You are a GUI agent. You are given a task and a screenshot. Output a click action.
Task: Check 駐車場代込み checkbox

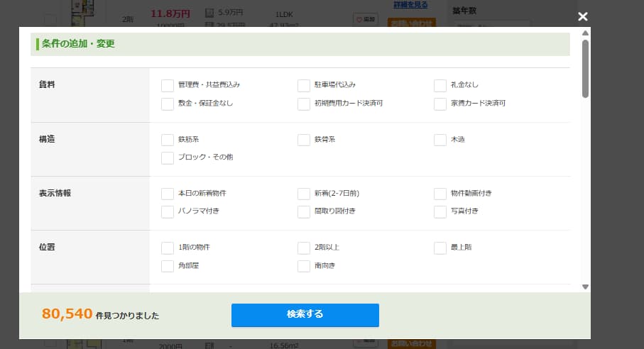click(303, 85)
